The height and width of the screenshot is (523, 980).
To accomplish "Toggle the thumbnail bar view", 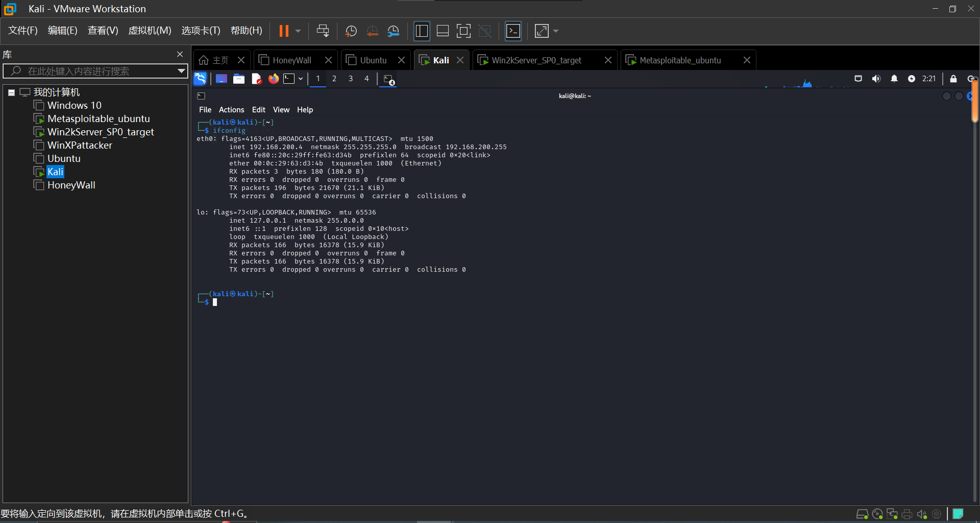I will click(x=443, y=31).
